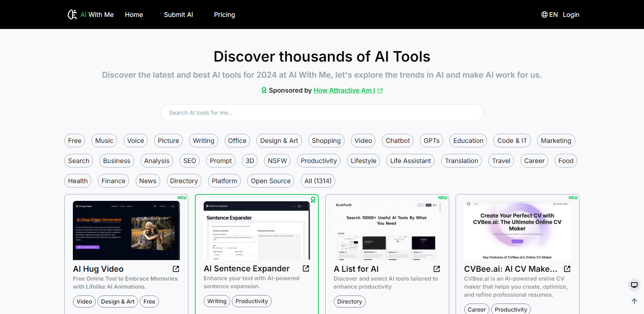644x314 pixels.
Task: Click the AI Hug Video title
Action: tap(98, 269)
